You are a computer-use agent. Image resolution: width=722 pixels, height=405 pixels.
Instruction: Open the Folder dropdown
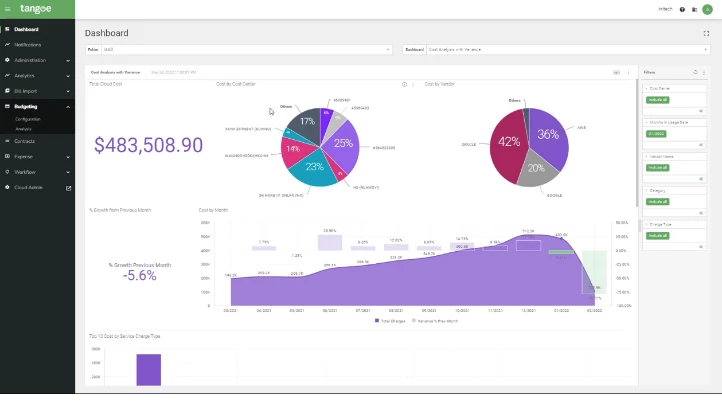pos(239,49)
